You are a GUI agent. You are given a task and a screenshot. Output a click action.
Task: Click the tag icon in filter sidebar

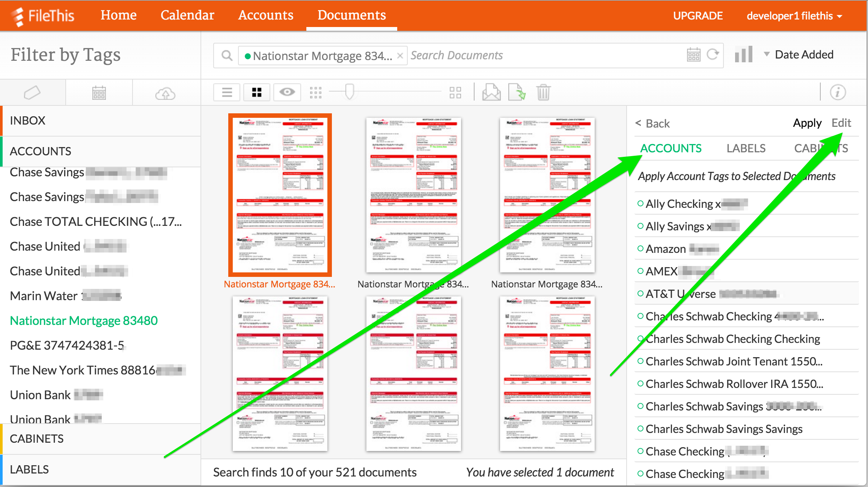coord(32,93)
